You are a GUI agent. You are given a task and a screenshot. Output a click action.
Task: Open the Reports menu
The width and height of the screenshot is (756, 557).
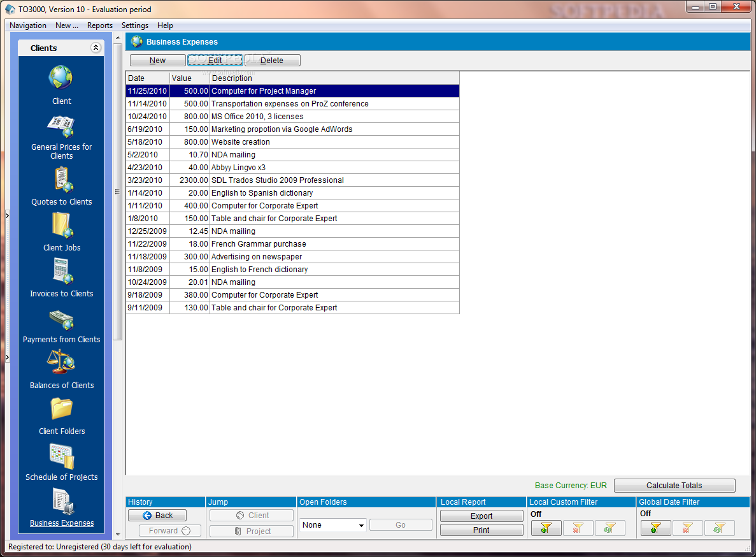pos(100,25)
